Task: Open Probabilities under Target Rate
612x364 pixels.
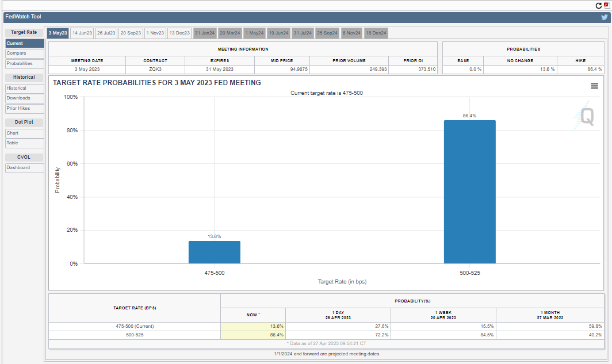Action: click(x=20, y=64)
